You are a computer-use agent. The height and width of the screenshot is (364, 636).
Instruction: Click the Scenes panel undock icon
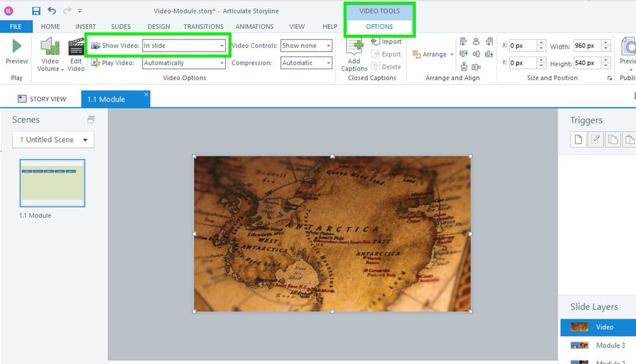click(x=91, y=120)
